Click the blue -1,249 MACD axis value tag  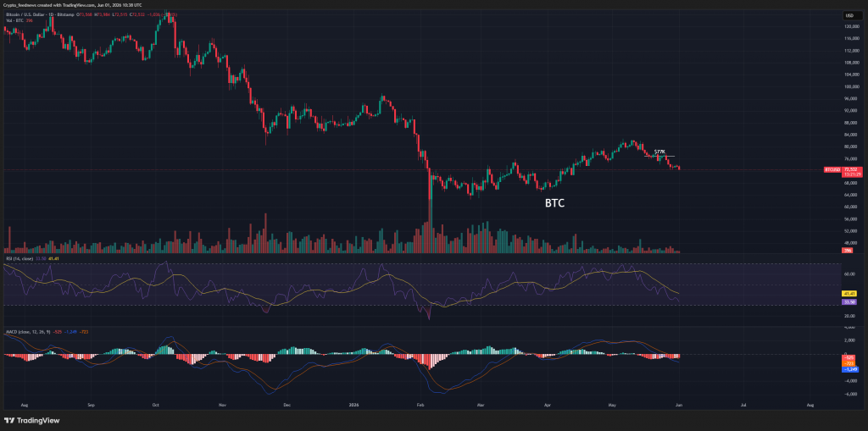coord(849,369)
